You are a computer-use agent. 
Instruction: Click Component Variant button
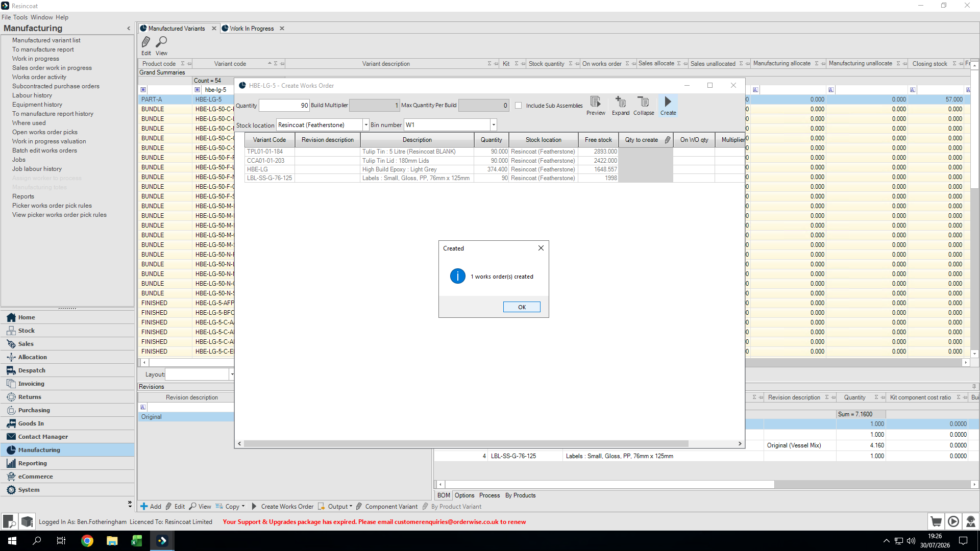pyautogui.click(x=386, y=507)
